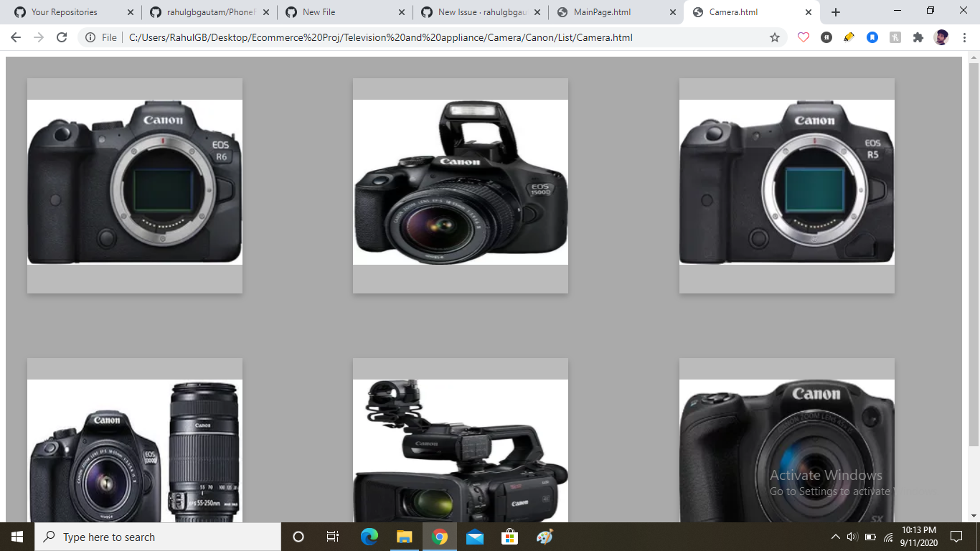Screen dimensions: 980x551
Task: Close the New Issue tab
Action: click(x=537, y=12)
